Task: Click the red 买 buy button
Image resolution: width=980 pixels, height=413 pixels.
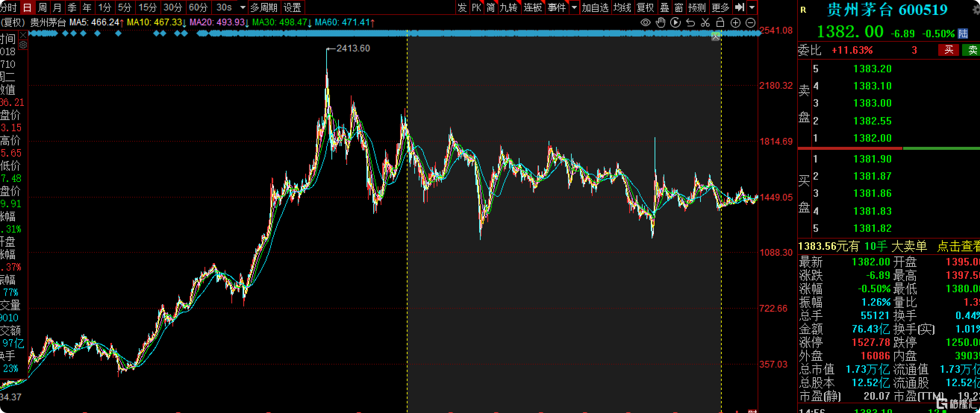Action: (949, 50)
